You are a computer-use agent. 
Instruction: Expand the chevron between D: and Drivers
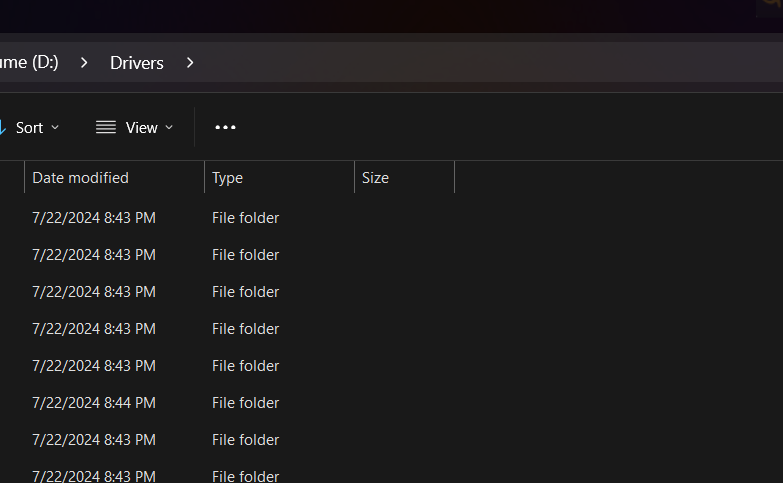[x=85, y=63]
